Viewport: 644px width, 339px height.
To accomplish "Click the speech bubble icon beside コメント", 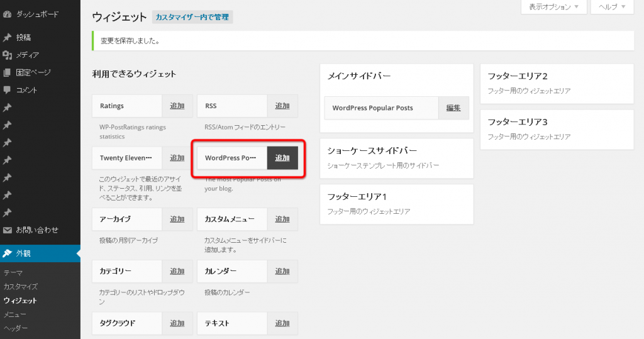I will (x=8, y=90).
